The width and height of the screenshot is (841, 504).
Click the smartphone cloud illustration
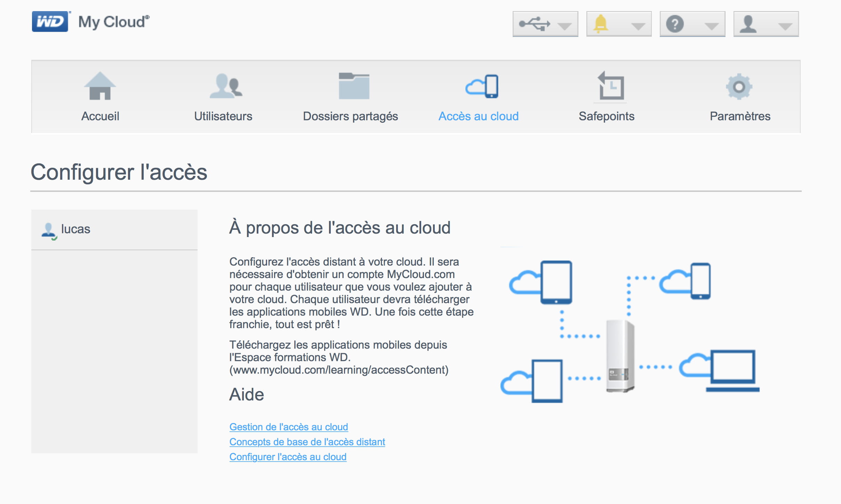coord(685,281)
